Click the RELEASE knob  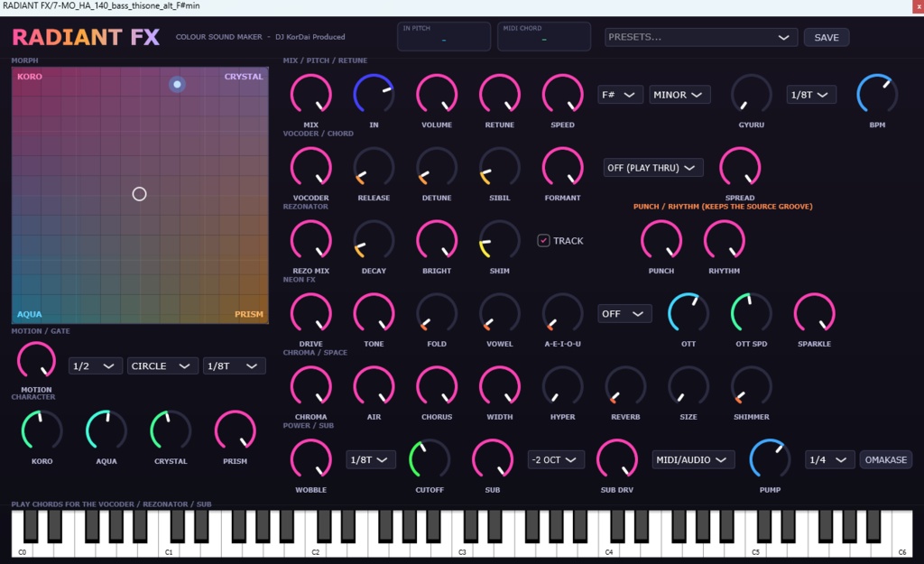pos(374,167)
